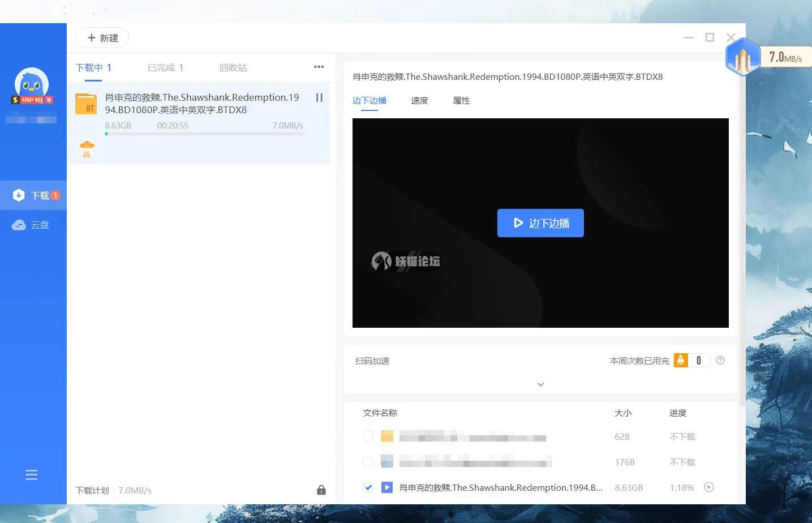Click the orange acceleration icon under task
The height and width of the screenshot is (523, 812).
[x=87, y=149]
